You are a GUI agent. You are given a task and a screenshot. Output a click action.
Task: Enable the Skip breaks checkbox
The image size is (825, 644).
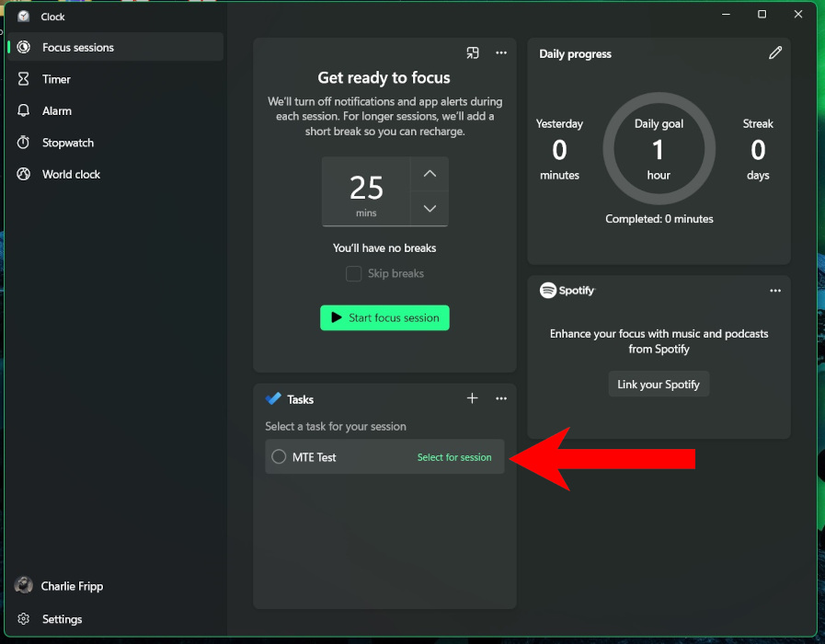(353, 273)
